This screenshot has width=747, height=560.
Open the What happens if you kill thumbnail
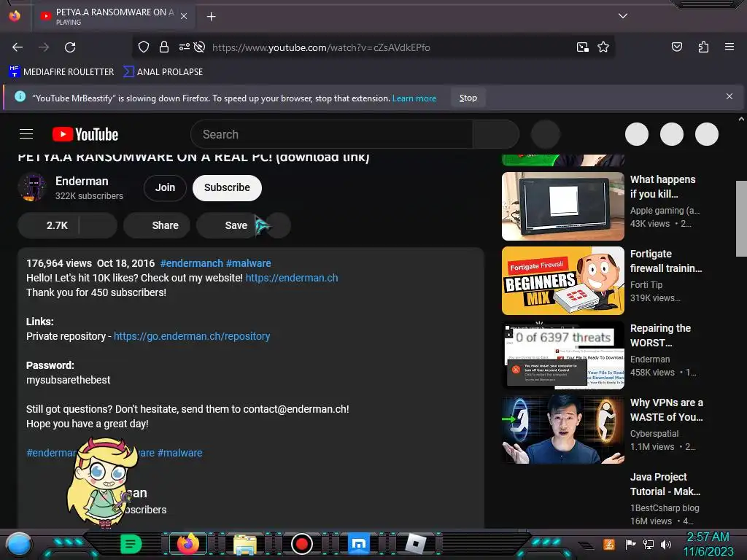click(563, 206)
